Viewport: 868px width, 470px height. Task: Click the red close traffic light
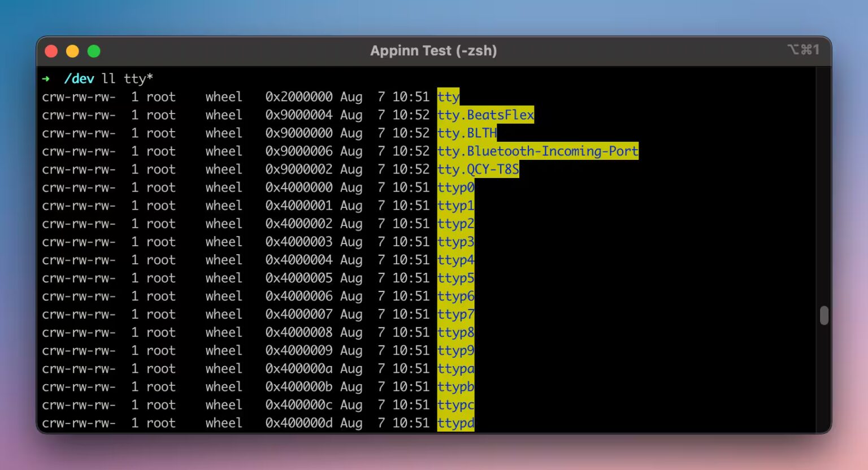(x=51, y=51)
